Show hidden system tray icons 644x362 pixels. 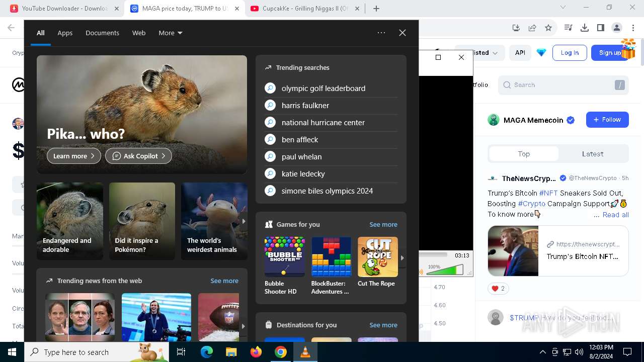click(542, 352)
